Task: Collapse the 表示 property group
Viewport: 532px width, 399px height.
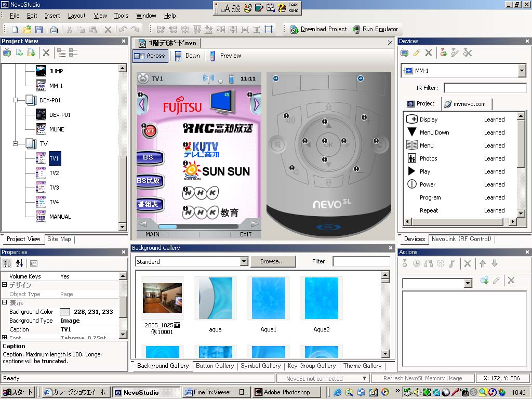Action: click(x=4, y=302)
